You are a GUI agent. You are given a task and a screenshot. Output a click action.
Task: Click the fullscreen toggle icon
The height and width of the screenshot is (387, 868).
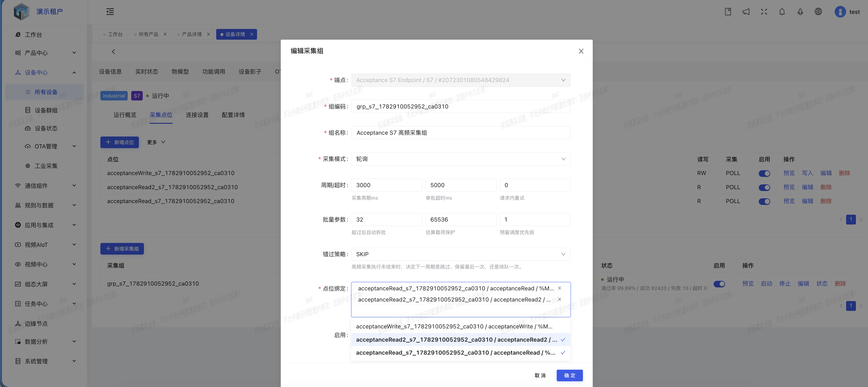764,12
